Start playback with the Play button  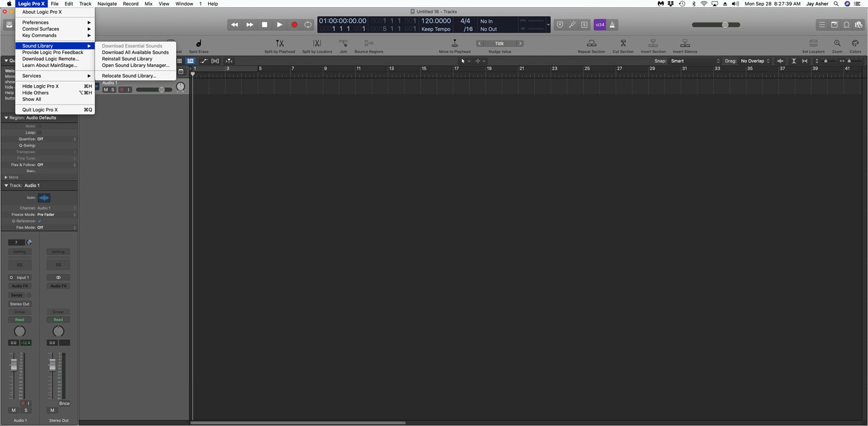tap(279, 24)
